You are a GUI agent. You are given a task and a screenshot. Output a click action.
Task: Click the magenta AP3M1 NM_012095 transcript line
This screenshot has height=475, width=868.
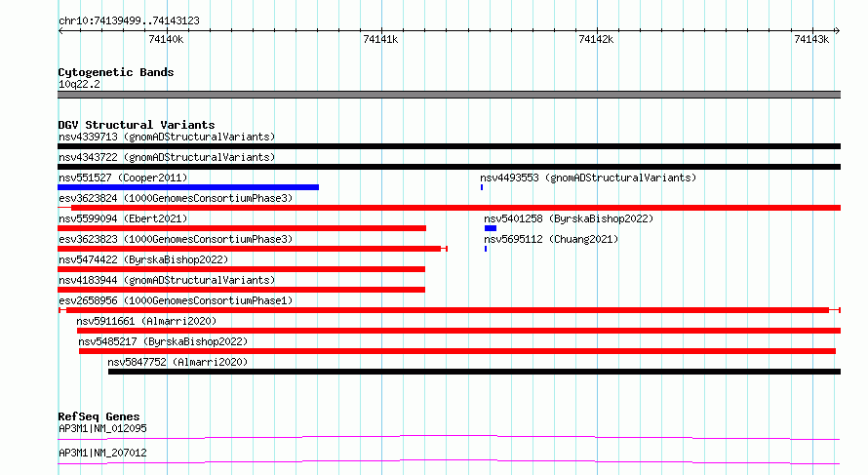pos(449,437)
